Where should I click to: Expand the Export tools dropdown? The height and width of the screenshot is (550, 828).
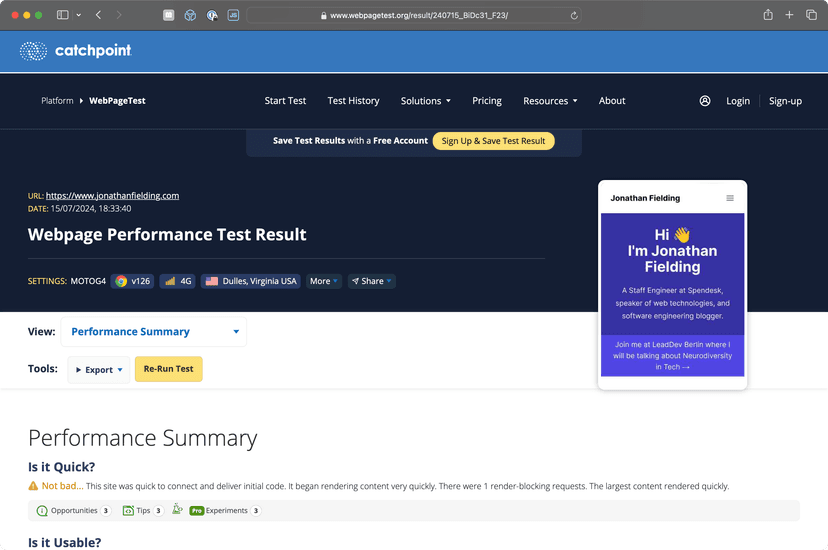[x=99, y=370]
